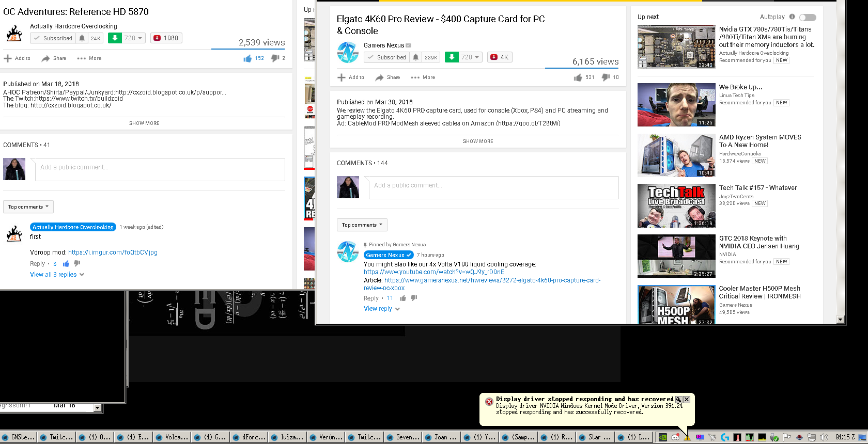This screenshot has width=868, height=444.
Task: Open 'We Broke Up...' video thumbnail
Action: [676, 104]
